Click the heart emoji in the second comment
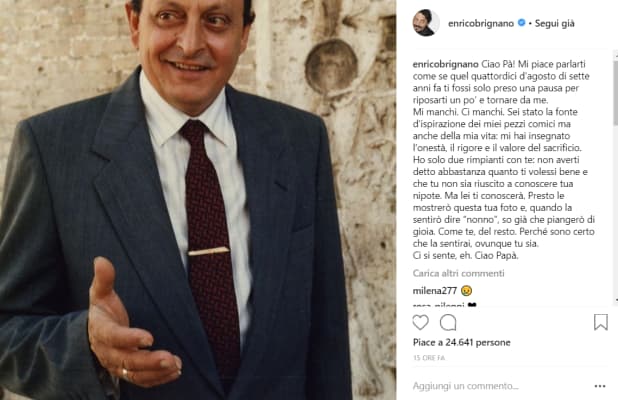The height and width of the screenshot is (400, 618). click(471, 305)
